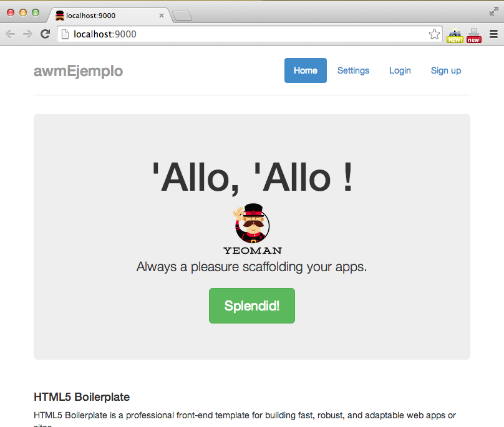The image size is (504, 427).
Task: Click the browser forward arrow
Action: (x=27, y=34)
